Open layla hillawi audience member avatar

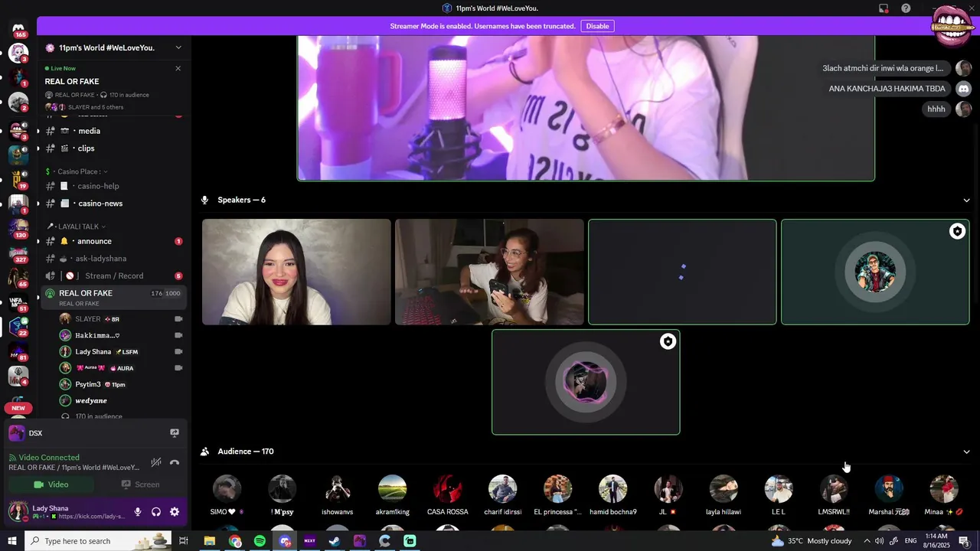[723, 489]
